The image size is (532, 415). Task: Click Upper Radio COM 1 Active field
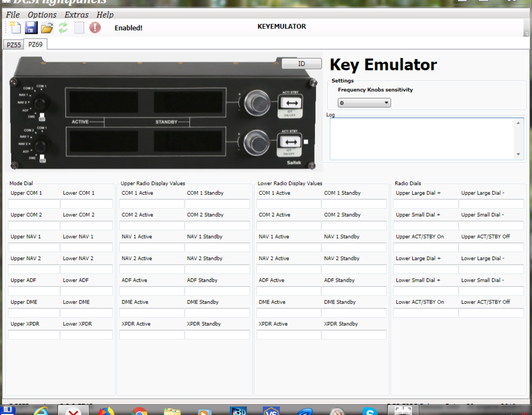coord(152,204)
